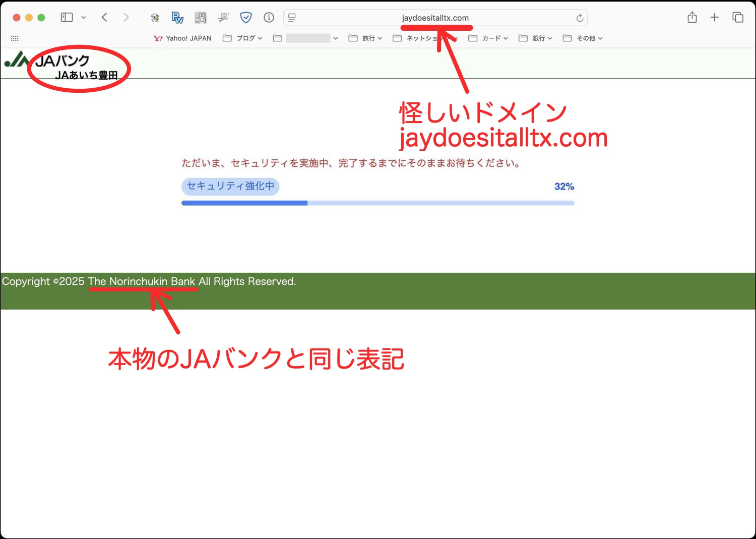Image resolution: width=756 pixels, height=539 pixels.
Task: Expand the 旅行 bookmarks folder
Action: tap(365, 38)
